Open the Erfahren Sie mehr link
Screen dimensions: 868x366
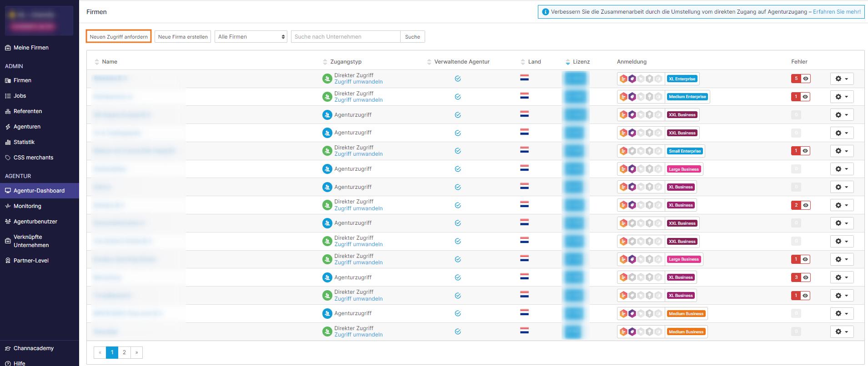click(837, 12)
